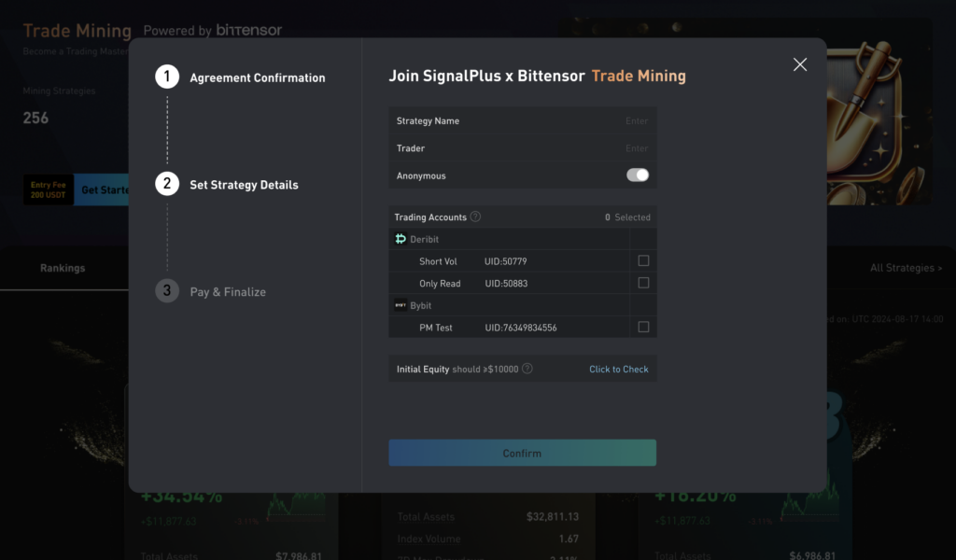Click the Deribit exchange logo icon
Screen dimensions: 956x560
coord(401,240)
